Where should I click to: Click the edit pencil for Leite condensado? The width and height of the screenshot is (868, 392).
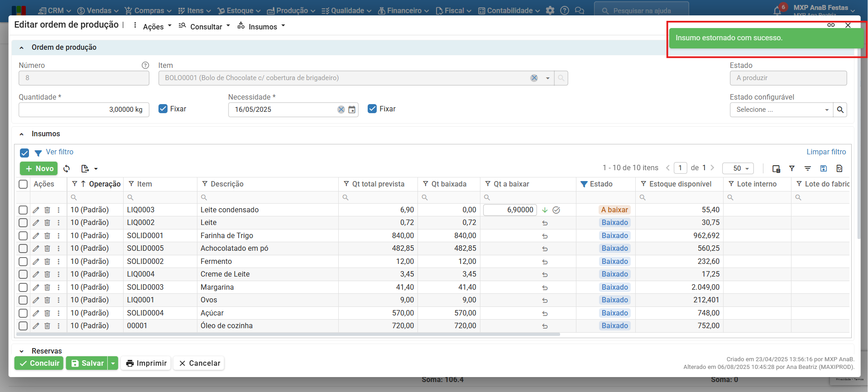[x=36, y=210]
